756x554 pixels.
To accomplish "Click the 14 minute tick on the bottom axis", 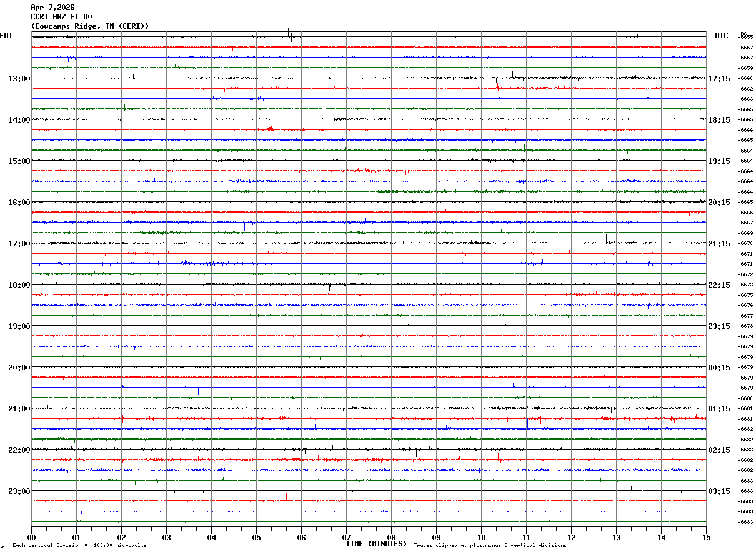I will point(661,537).
